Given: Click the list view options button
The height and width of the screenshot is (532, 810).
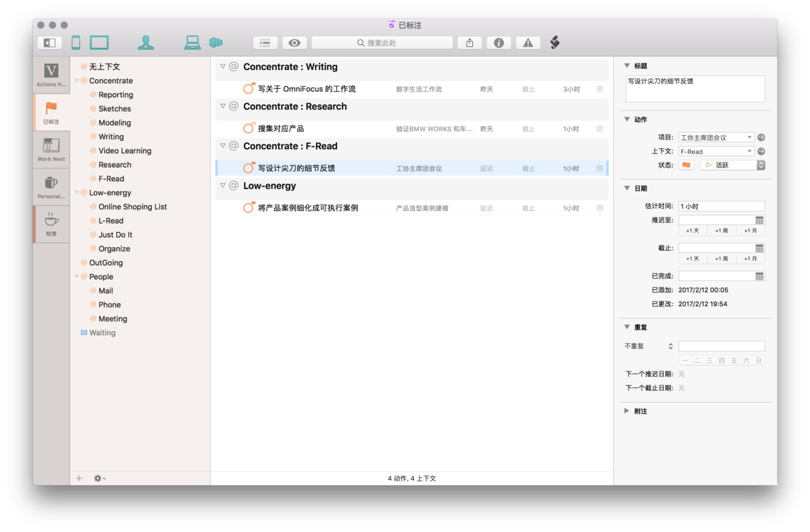Looking at the screenshot, I should [265, 43].
